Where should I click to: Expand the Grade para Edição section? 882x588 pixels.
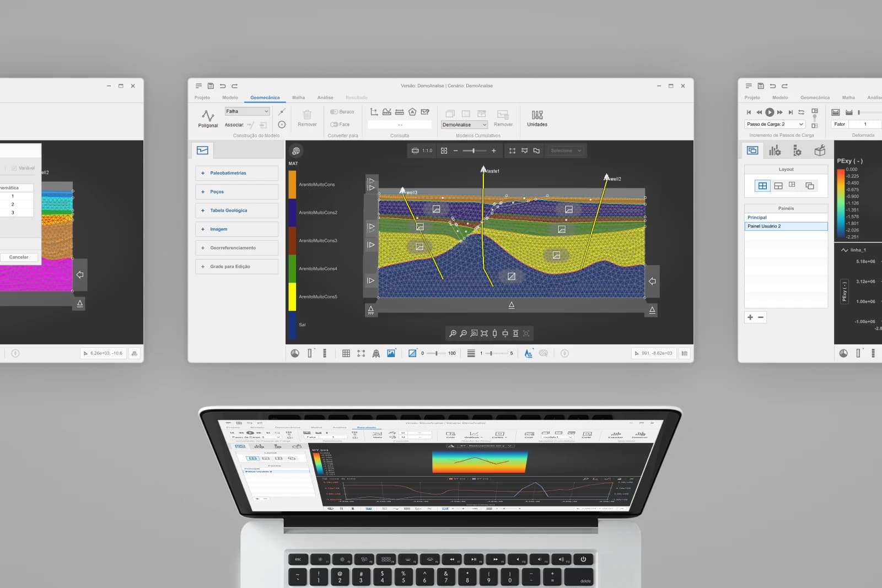click(x=236, y=267)
